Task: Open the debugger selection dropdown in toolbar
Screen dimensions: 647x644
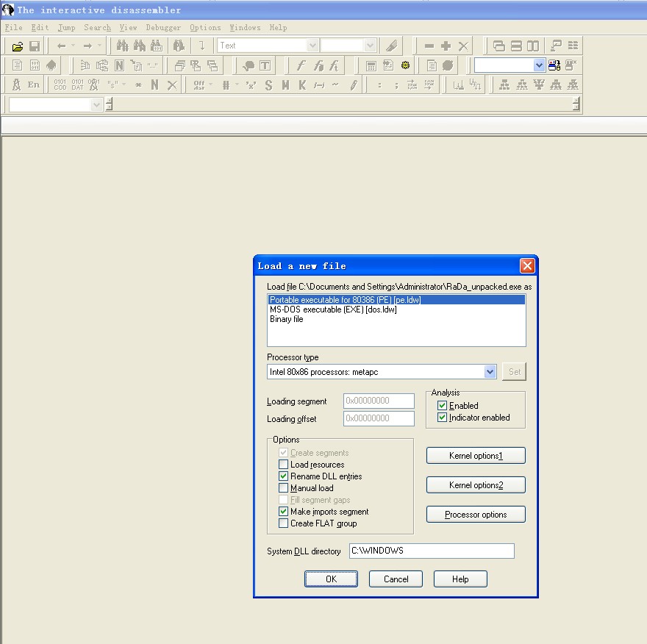Action: [x=539, y=65]
